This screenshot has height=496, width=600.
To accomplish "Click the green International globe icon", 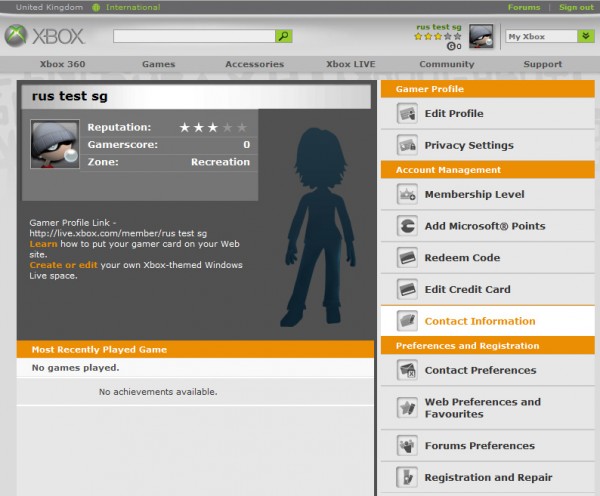I will (96, 7).
